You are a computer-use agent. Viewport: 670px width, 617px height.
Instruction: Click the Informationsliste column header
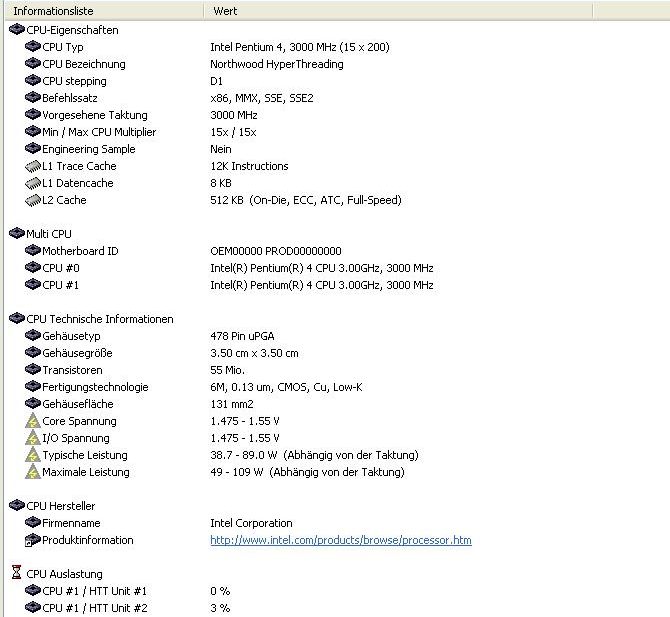coord(104,11)
